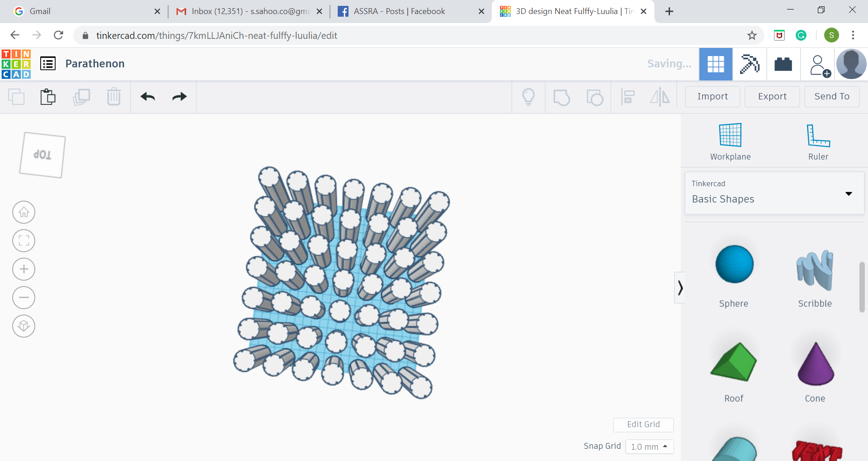Zoom in with plus button
Viewport: 868px width, 461px height.
(x=24, y=269)
